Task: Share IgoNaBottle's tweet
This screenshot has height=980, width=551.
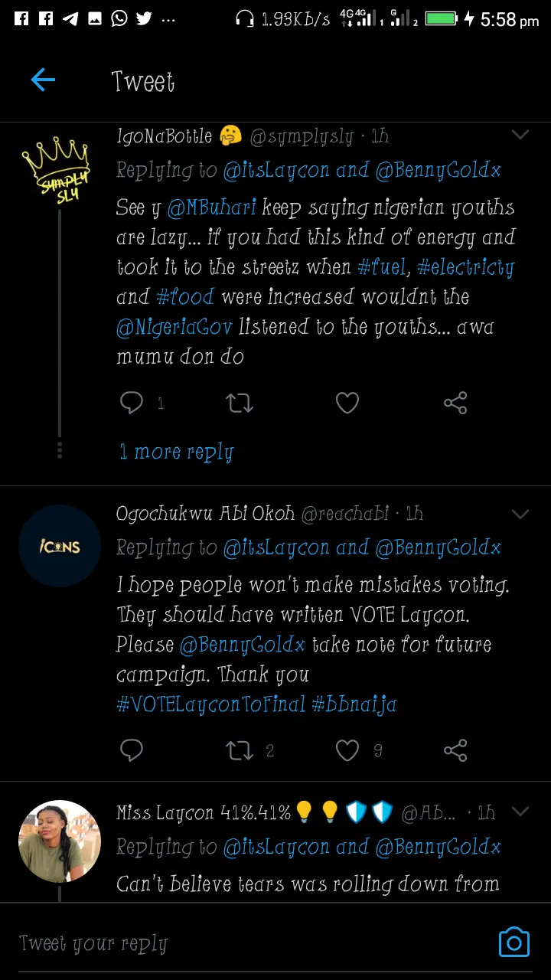Action: click(x=455, y=403)
